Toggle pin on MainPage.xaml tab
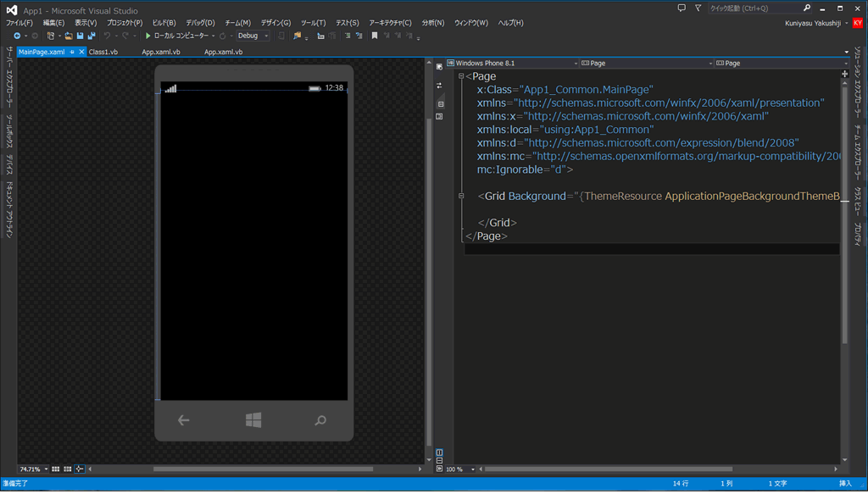Image resolution: width=868 pixels, height=494 pixels. [72, 52]
